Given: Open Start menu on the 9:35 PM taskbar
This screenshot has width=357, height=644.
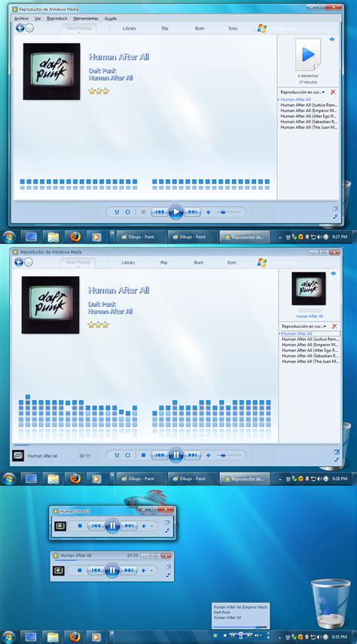Looking at the screenshot, I should (x=8, y=637).
